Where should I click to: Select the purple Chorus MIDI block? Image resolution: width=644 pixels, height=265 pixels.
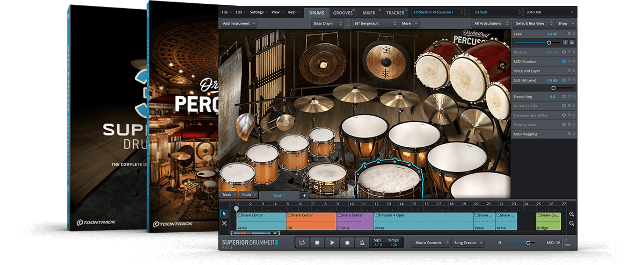point(355,221)
